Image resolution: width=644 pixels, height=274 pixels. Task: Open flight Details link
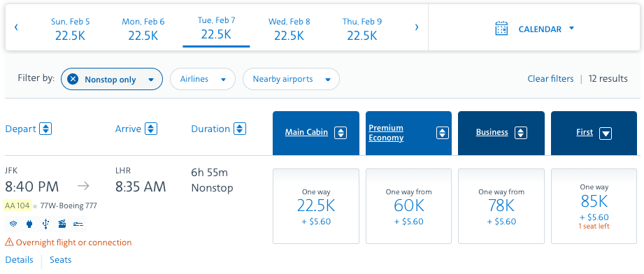tap(20, 259)
